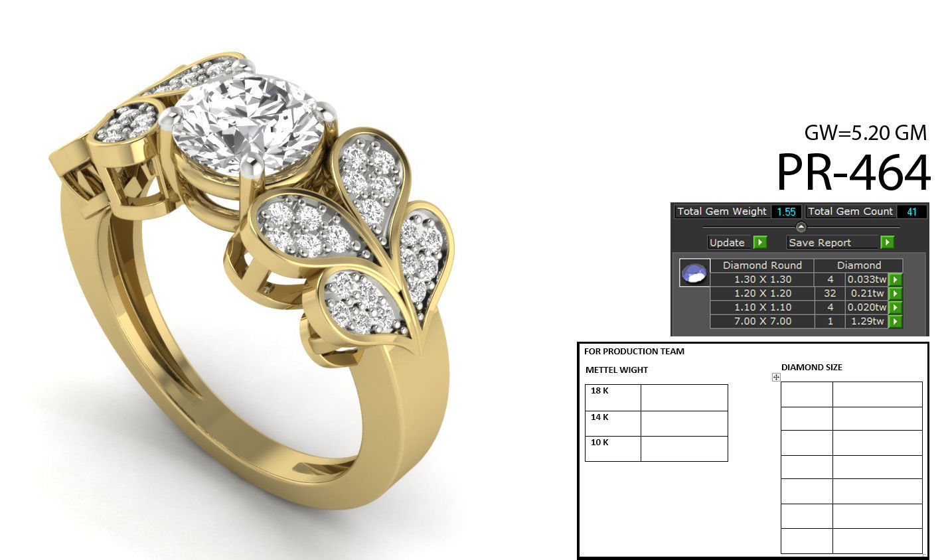Image resolution: width=946 pixels, height=560 pixels.
Task: Click the DIAMOND SIZE label
Action: [x=812, y=367]
